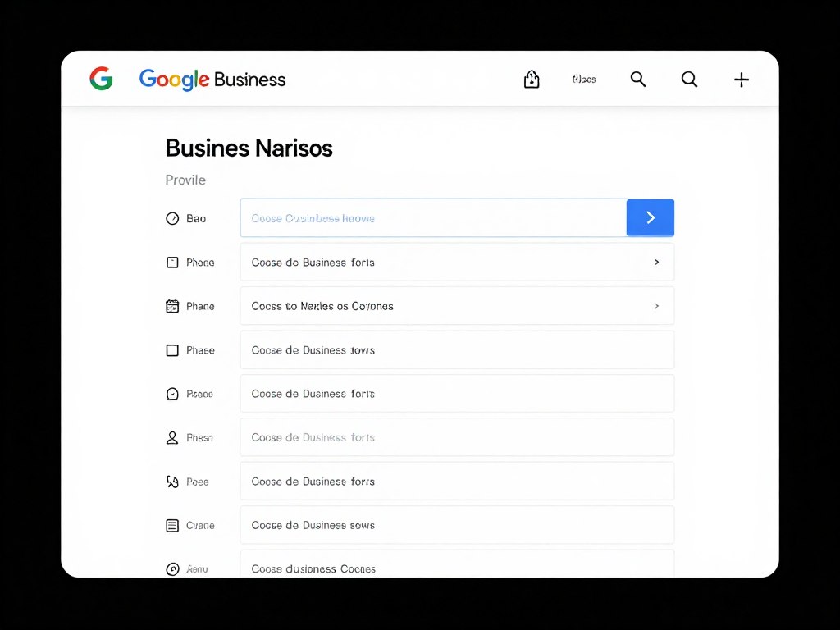Click the square icon beside Phone
Screen dimensions: 840x630
(172, 262)
